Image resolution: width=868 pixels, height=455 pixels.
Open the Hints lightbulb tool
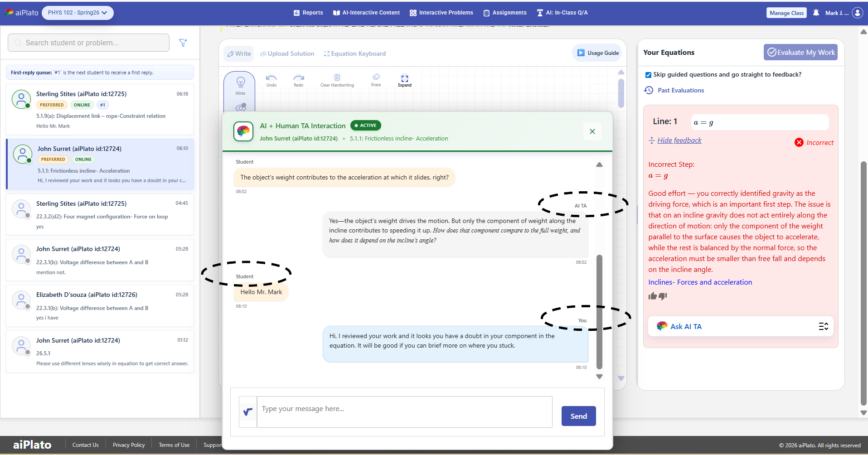click(x=240, y=85)
